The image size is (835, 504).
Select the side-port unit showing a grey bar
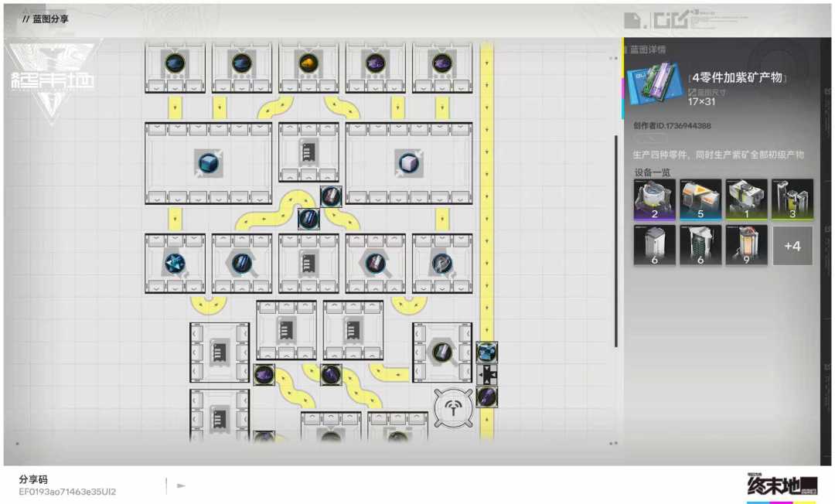[442, 352]
